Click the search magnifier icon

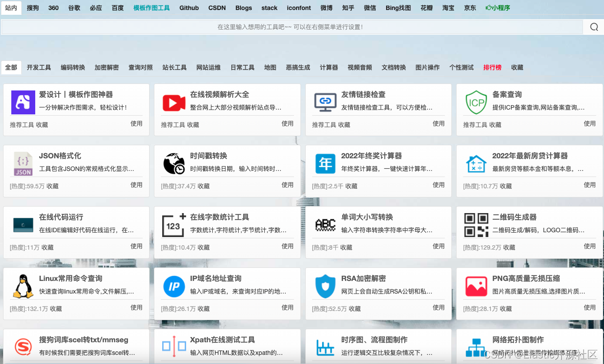pyautogui.click(x=594, y=27)
